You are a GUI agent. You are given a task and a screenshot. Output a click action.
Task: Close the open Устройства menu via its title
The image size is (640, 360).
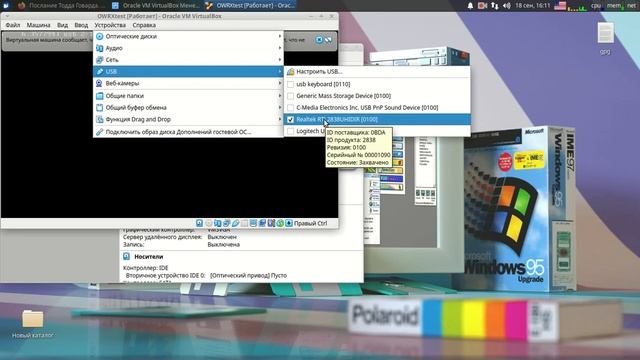110,25
